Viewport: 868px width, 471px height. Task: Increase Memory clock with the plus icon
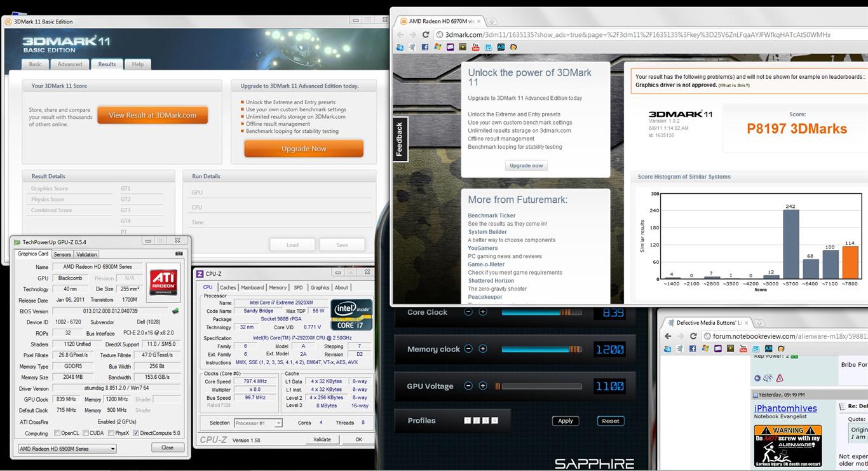483,349
